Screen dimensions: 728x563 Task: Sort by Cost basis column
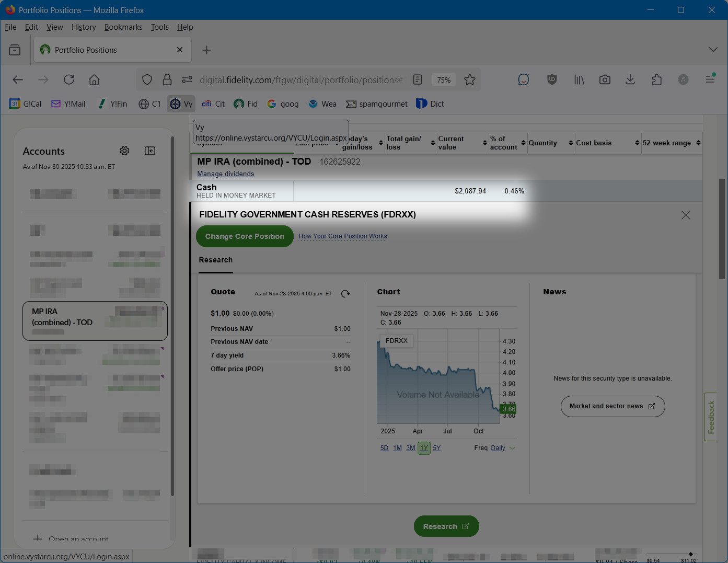tap(608, 143)
